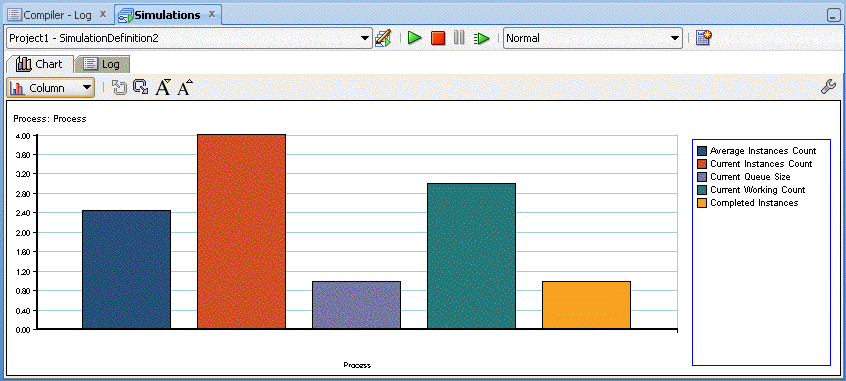Viewport: 846px width, 381px height.
Task: Pause the running simulation
Action: tap(459, 38)
